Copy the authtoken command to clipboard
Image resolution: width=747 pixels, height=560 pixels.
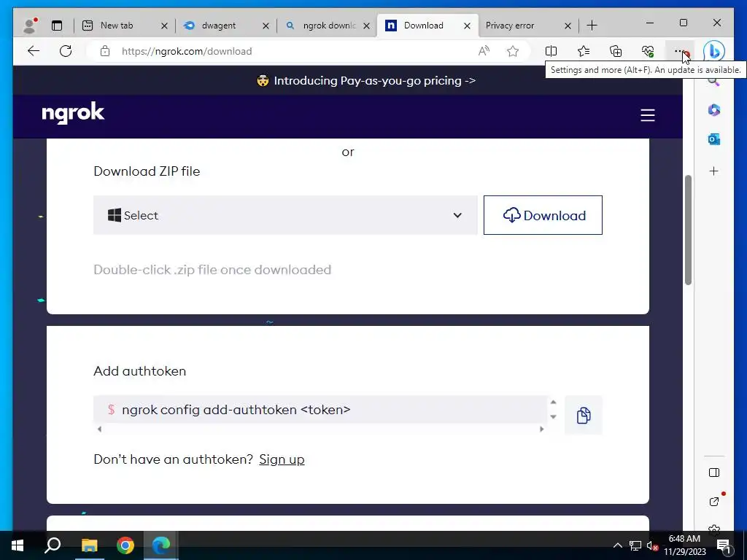click(x=584, y=415)
